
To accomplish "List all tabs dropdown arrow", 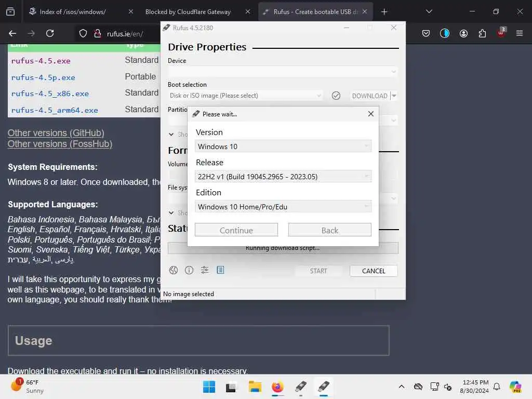I will click(x=429, y=12).
